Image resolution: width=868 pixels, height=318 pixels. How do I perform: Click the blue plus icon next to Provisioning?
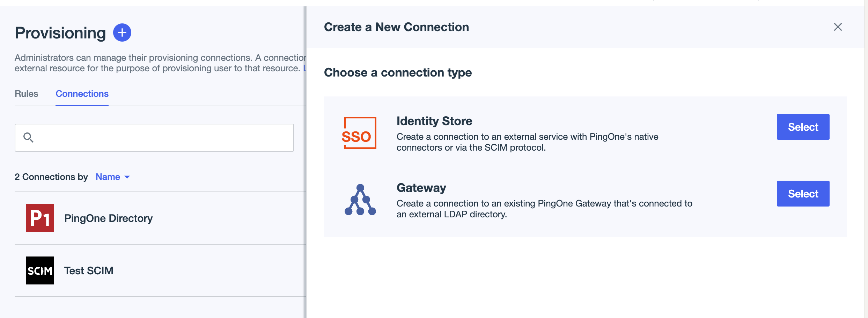coord(122,32)
